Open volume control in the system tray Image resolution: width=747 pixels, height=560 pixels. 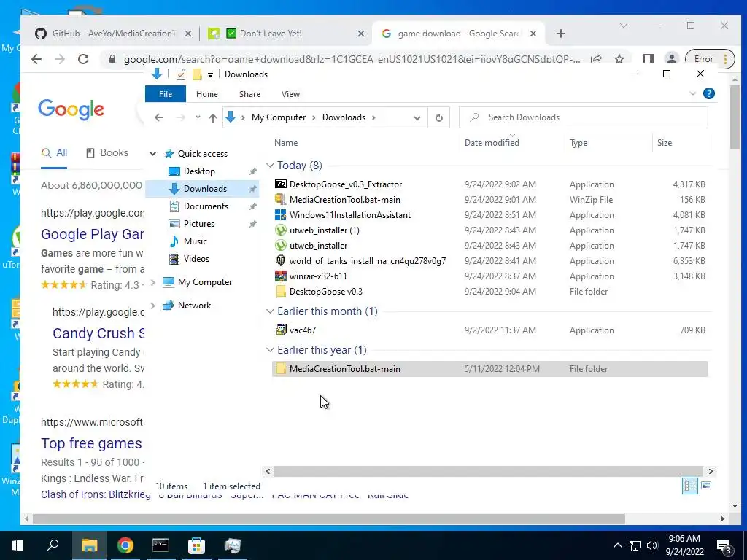pos(653,545)
